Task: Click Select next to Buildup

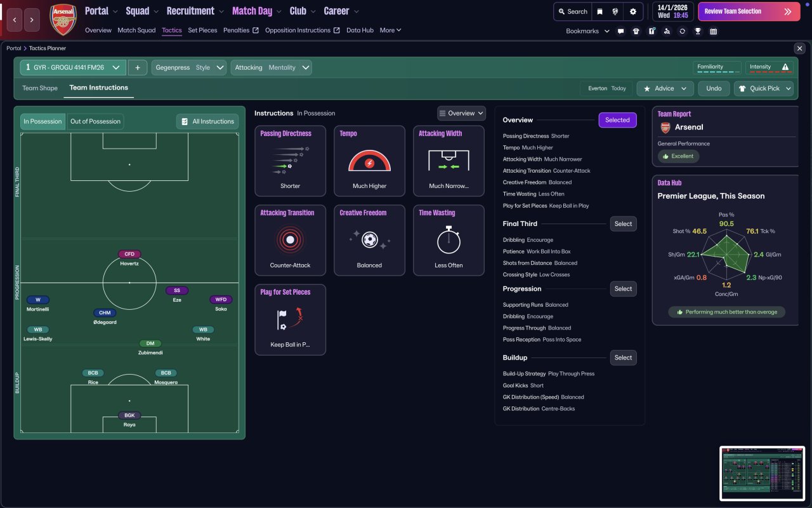Action: [623, 358]
